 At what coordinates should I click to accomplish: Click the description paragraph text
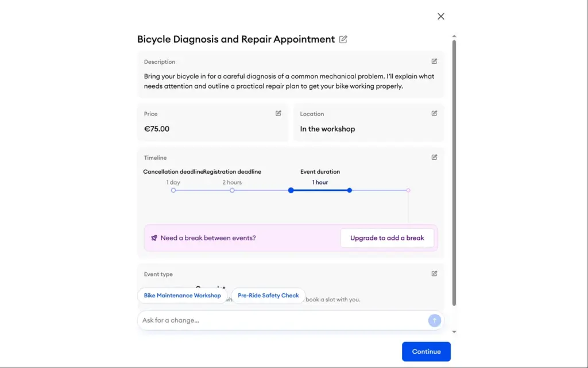tap(289, 81)
